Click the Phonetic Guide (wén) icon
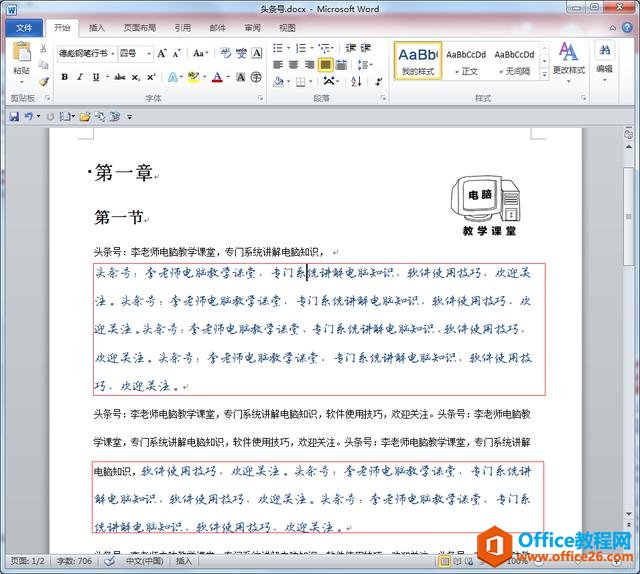Screen dimensions: 640x574 click(241, 53)
